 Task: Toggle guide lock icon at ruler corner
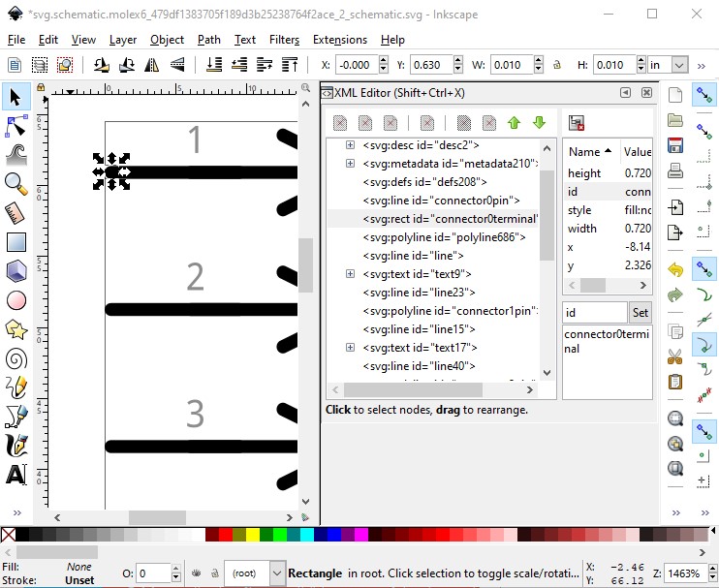tap(41, 87)
